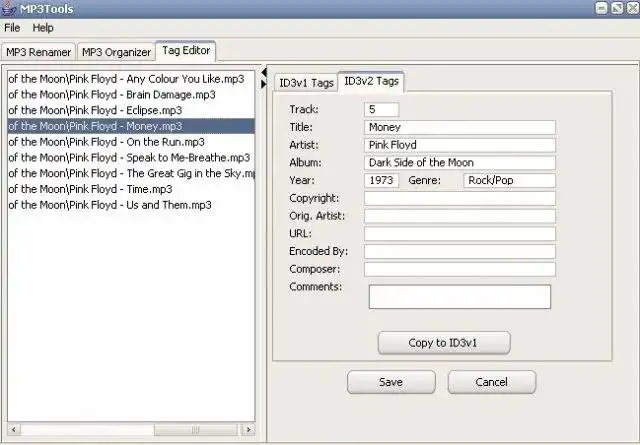Select Any Colour You Like.mp3 file
This screenshot has width=640, height=445.
point(131,79)
